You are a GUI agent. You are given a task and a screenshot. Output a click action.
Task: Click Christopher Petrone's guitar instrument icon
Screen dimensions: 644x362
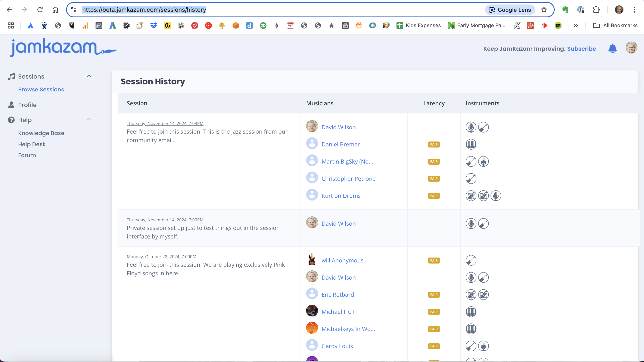coord(471,179)
